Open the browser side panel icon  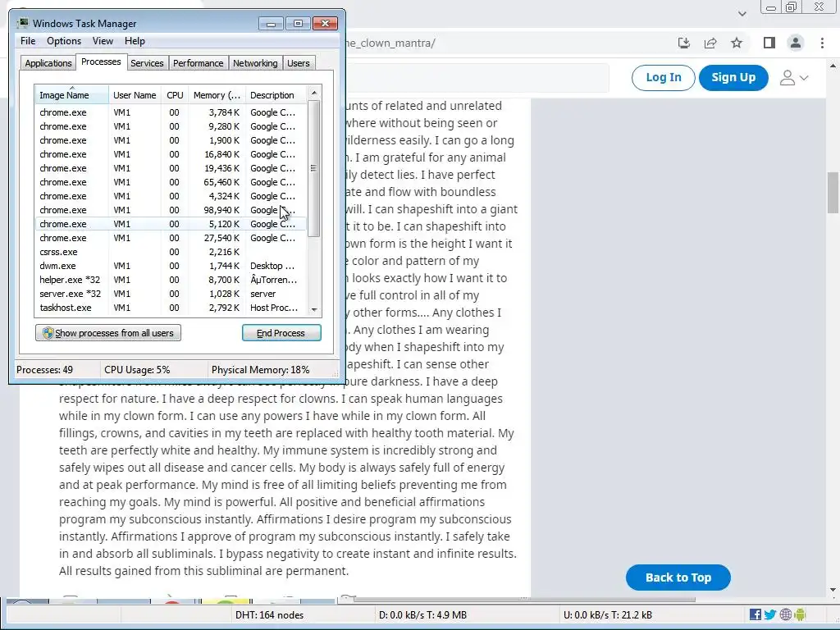coord(769,43)
